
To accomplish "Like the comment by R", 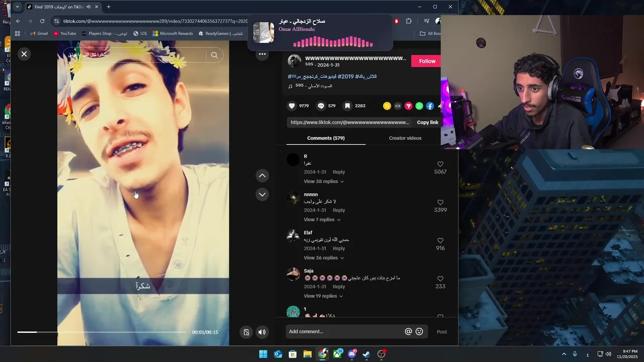I will pyautogui.click(x=440, y=164).
